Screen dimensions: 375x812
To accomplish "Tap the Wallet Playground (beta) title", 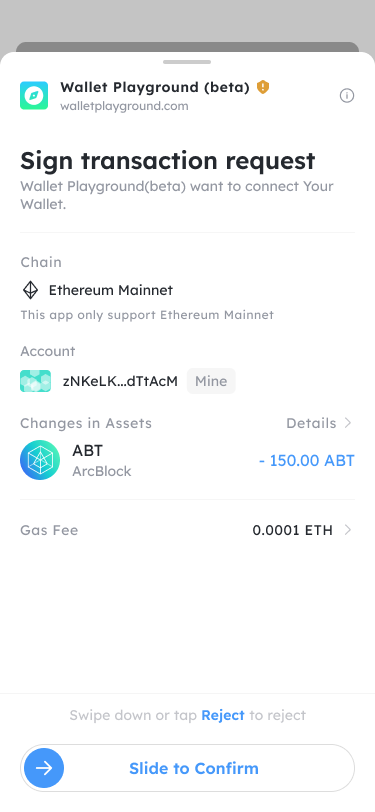I will (x=155, y=87).
